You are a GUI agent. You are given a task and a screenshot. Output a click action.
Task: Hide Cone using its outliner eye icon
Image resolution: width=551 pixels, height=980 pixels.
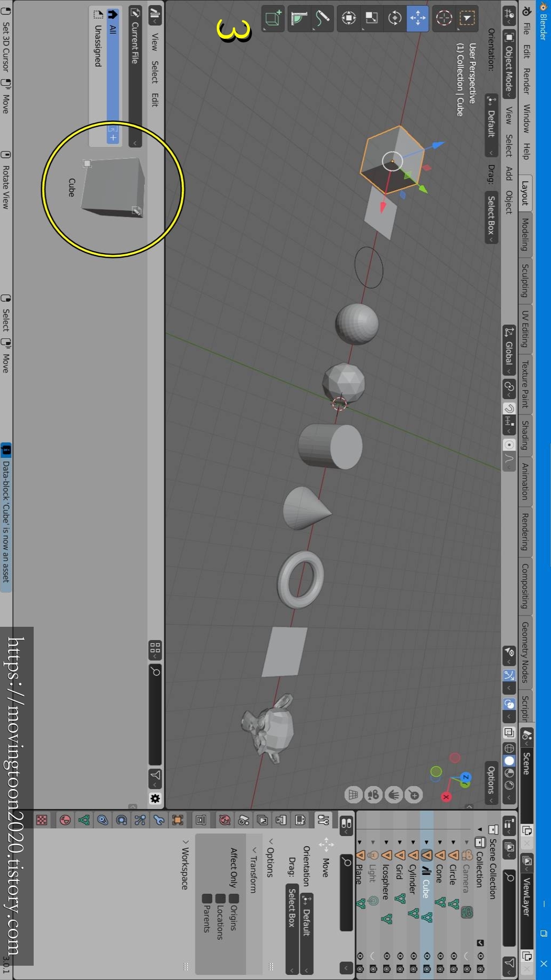[x=440, y=955]
